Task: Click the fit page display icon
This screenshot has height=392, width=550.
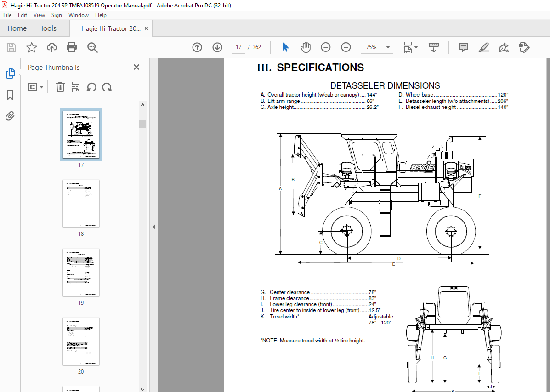Action: [x=408, y=47]
